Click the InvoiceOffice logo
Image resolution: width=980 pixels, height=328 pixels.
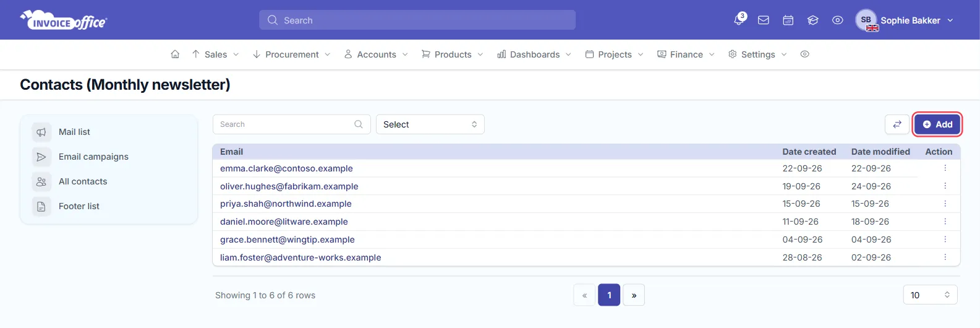pos(64,20)
